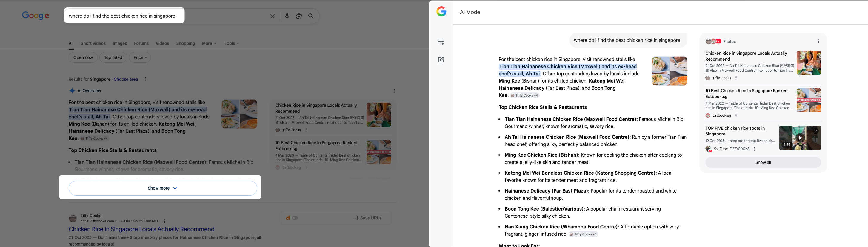Open the Tiffy Cooks source options in AI Mode panel

point(736,78)
